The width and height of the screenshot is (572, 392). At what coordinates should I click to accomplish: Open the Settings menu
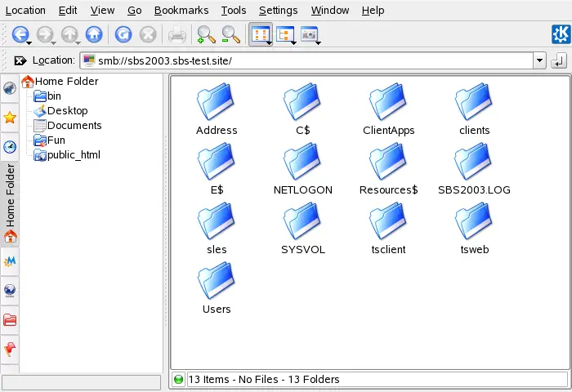(278, 11)
